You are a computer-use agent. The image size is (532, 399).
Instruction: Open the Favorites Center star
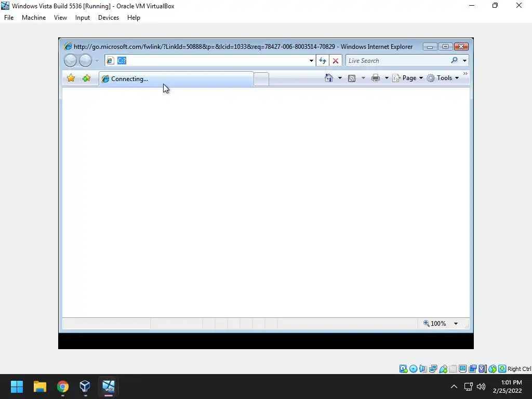click(x=71, y=78)
